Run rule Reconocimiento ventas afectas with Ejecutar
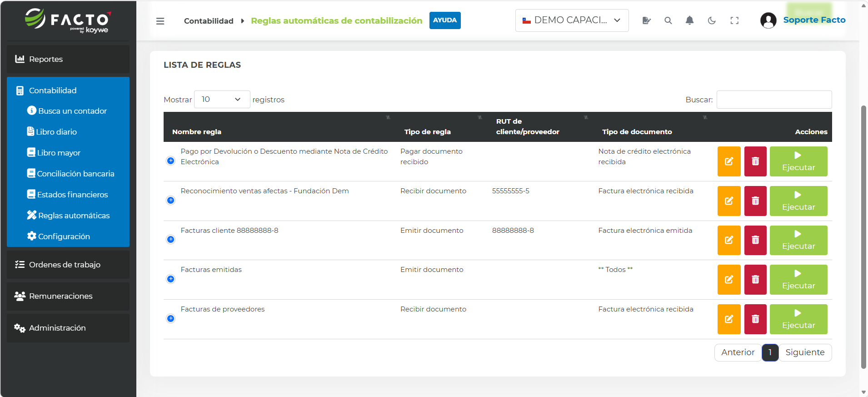 (798, 201)
